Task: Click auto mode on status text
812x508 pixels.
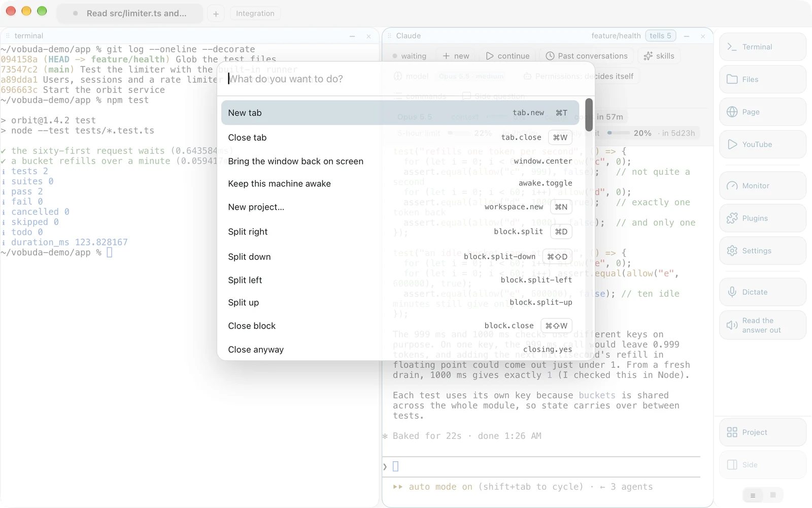Action: 441,487
